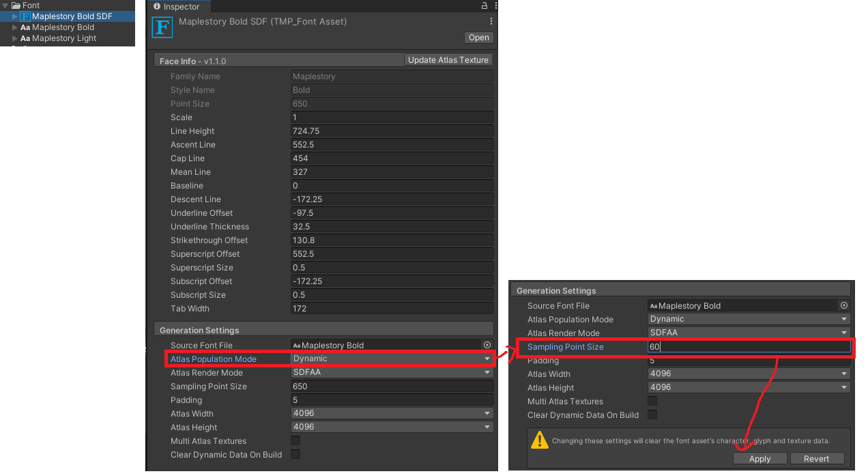This screenshot has height=476, width=868.
Task: Open the Atlas Population Mode dropdown in the Inspector
Action: [392, 359]
